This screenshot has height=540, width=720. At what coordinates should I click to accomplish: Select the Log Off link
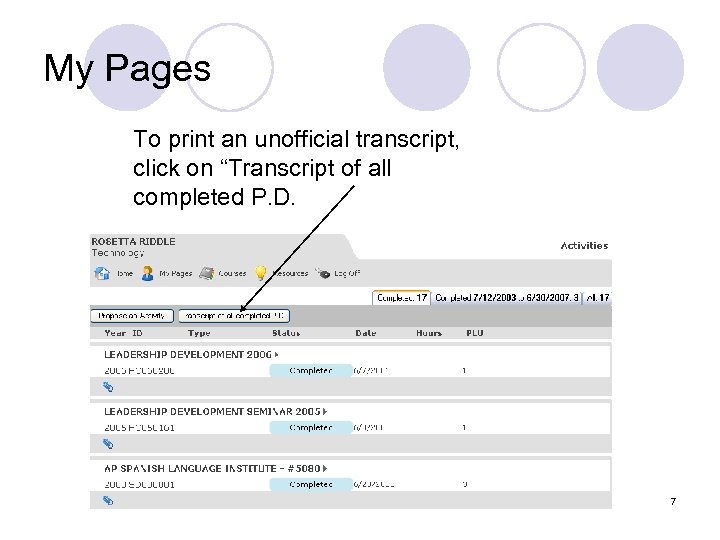pyautogui.click(x=347, y=273)
